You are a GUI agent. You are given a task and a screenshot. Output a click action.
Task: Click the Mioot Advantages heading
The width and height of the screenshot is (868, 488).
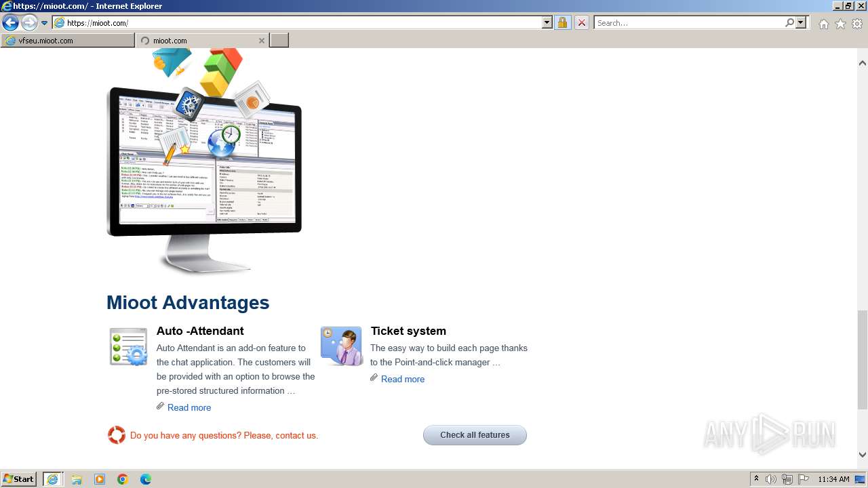point(188,302)
